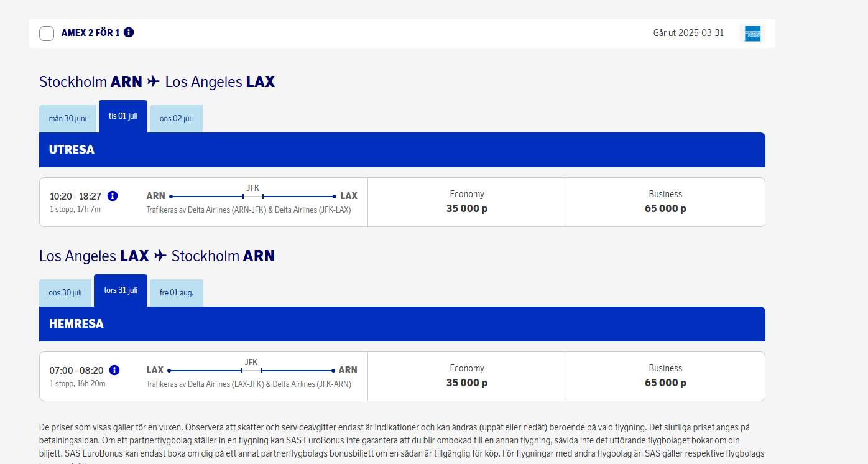The width and height of the screenshot is (868, 464).
Task: Switch to ons 02 juli outbound tab
Action: tap(176, 119)
